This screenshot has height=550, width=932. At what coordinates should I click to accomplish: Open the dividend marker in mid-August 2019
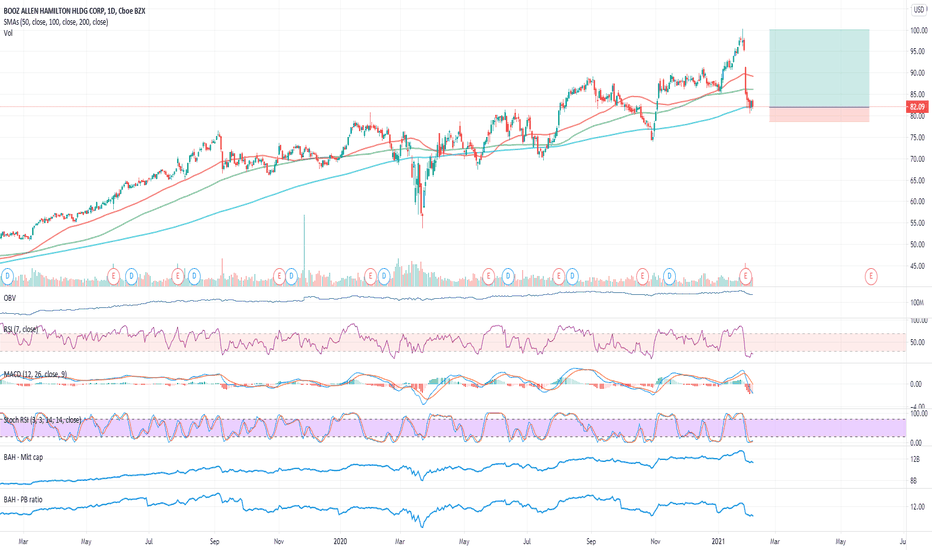pyautogui.click(x=194, y=276)
